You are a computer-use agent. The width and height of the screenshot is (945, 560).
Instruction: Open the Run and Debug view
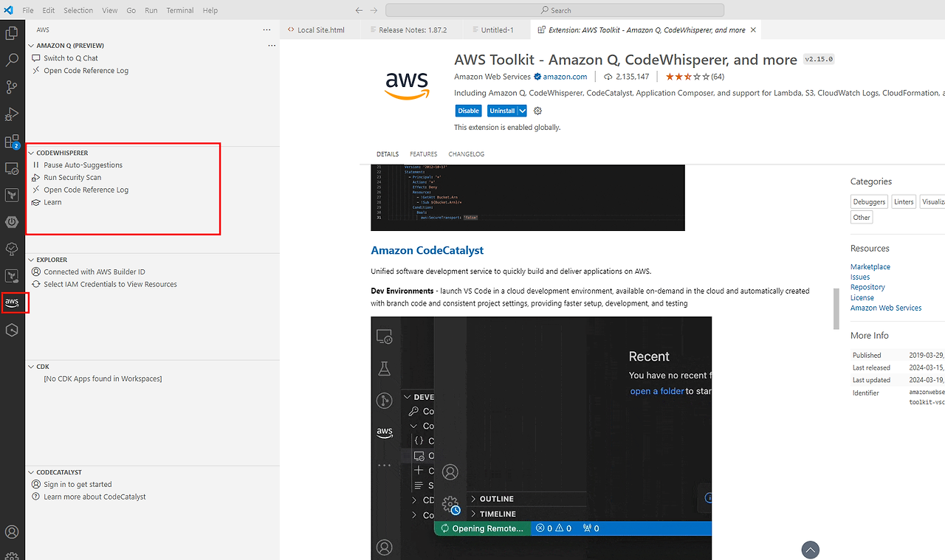(x=12, y=114)
